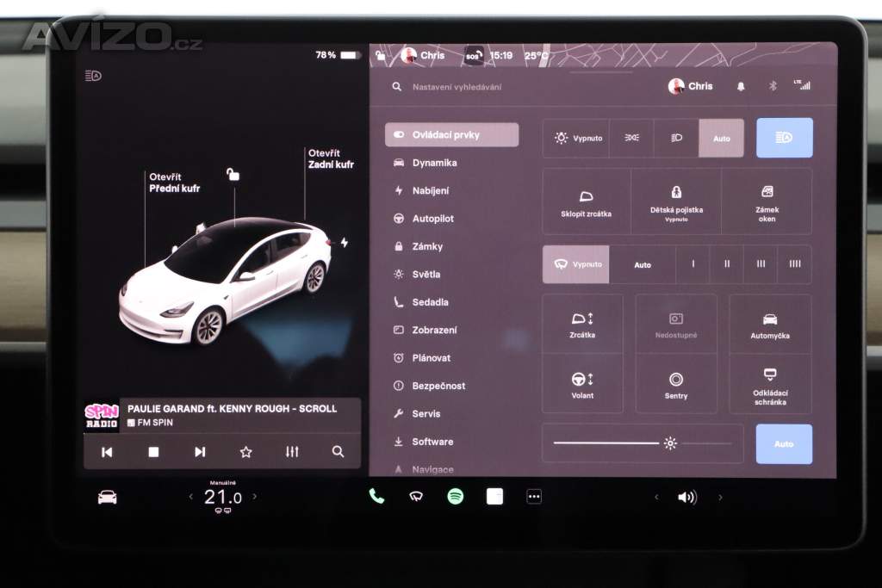Set wipers to Auto mode
Screen dimensions: 882x588
tap(643, 264)
